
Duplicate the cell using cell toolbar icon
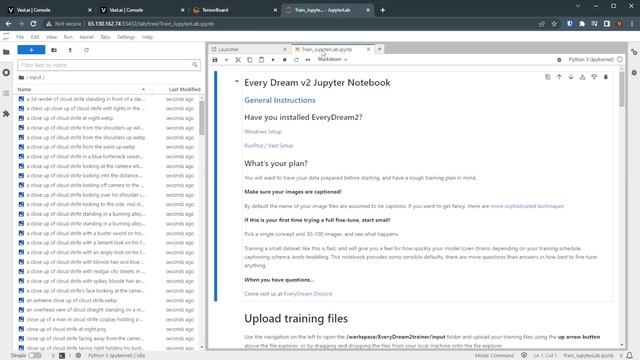[547, 77]
